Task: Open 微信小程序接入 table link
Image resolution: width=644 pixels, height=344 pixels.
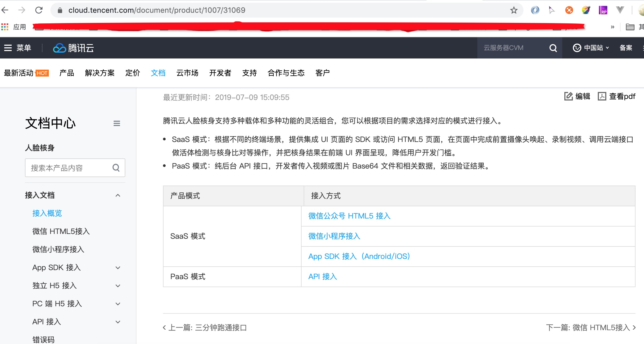Action: (x=334, y=236)
